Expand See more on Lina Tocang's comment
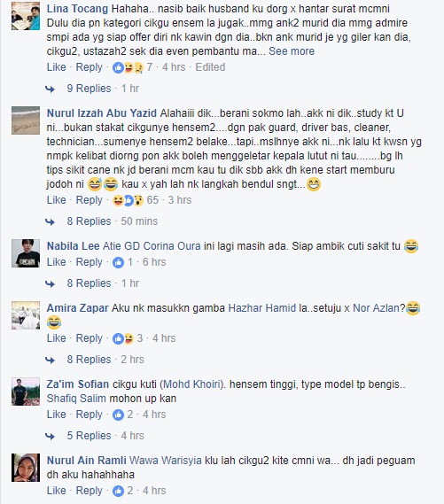 coord(292,51)
